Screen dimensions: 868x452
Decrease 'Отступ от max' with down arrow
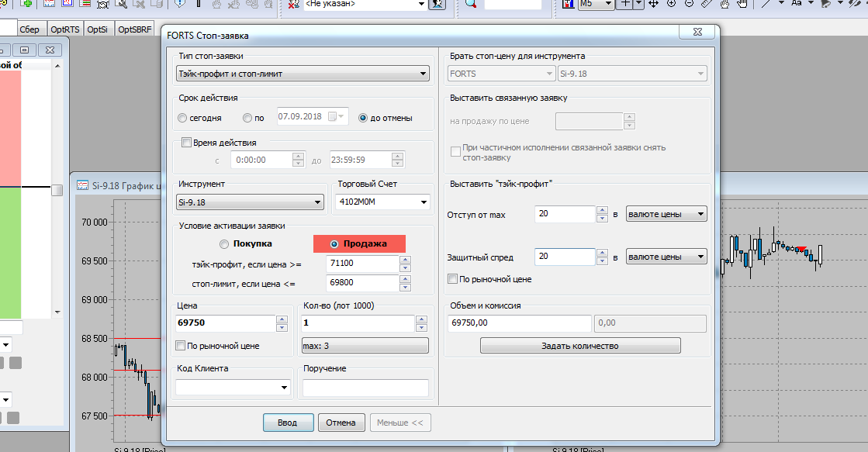point(602,219)
